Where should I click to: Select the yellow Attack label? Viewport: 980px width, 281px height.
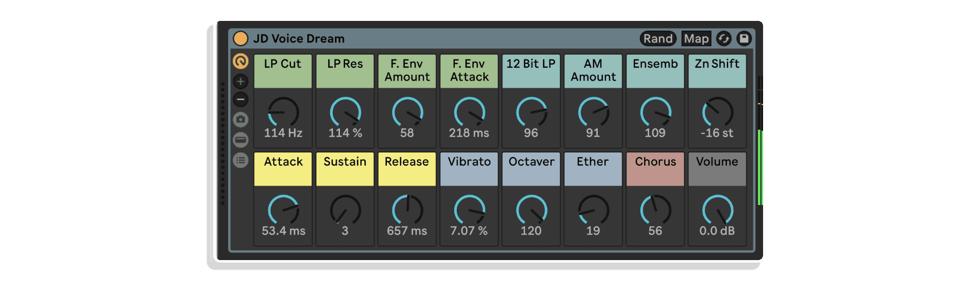tap(283, 169)
